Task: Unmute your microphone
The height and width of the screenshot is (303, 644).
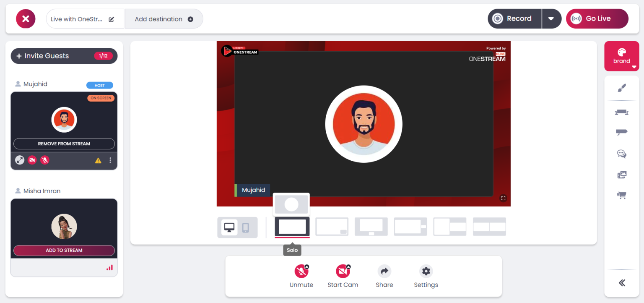Action: click(x=301, y=272)
